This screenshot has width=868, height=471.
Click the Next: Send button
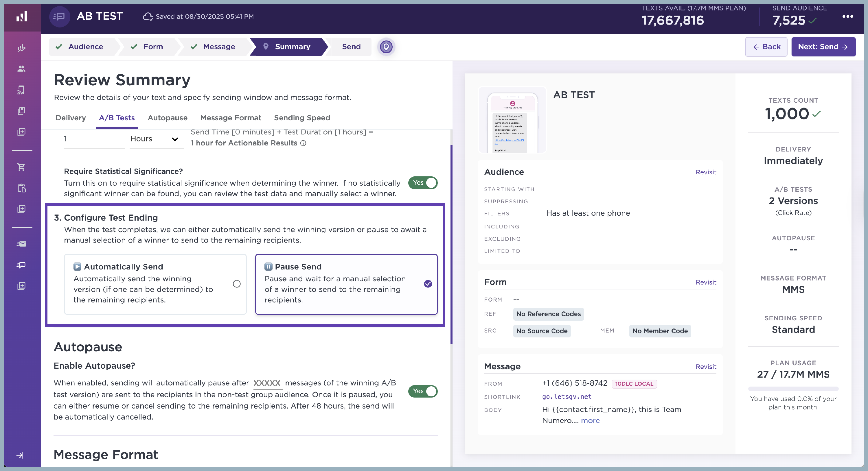pos(823,47)
